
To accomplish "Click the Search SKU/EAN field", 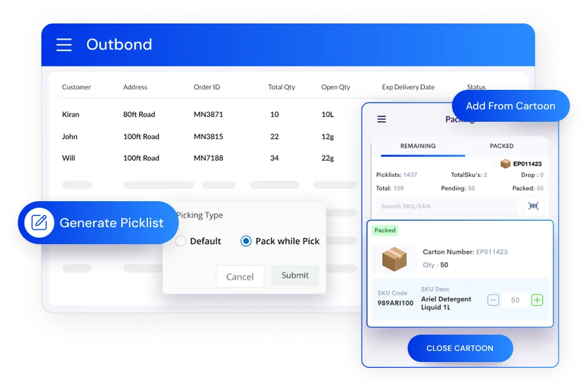I will [448, 206].
